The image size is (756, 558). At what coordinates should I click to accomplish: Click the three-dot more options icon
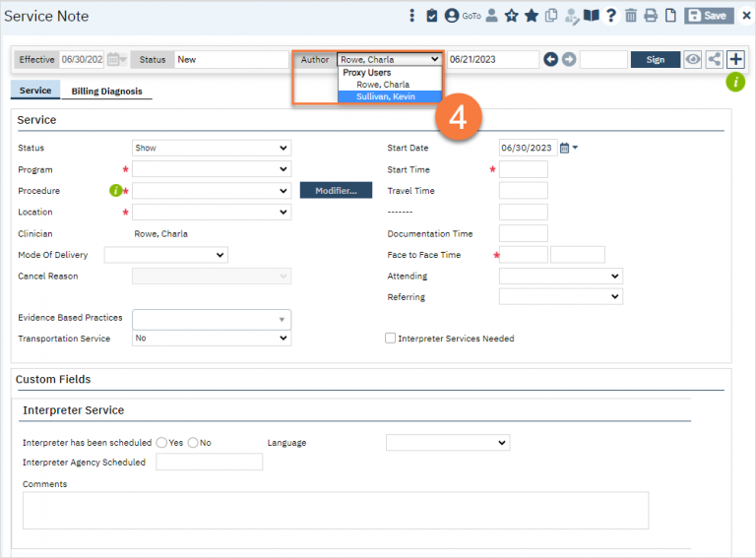[x=412, y=16]
